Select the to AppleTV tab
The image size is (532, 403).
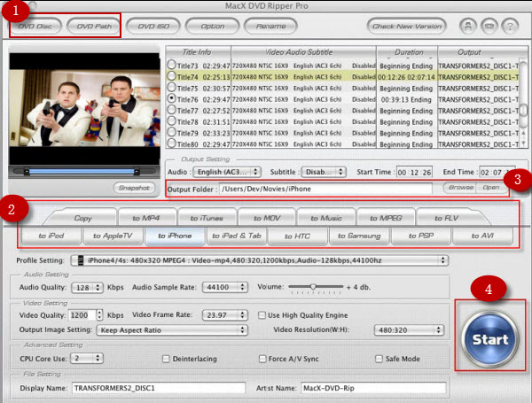113,236
